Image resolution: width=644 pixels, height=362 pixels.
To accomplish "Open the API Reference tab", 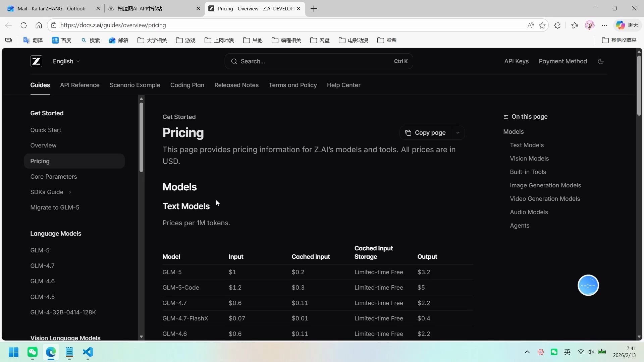I will [x=79, y=85].
